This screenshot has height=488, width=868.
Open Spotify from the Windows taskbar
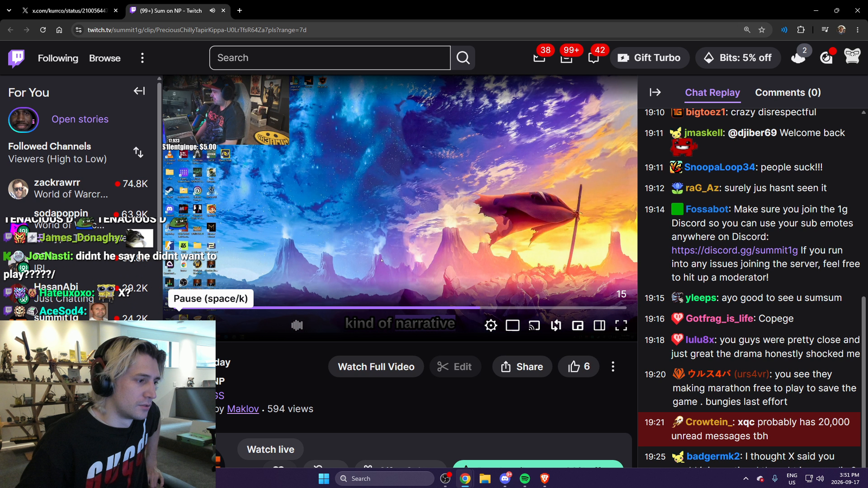[525, 478]
